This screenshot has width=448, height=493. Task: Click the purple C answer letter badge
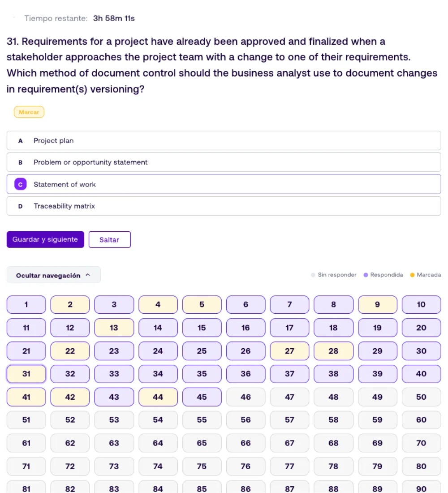(x=21, y=184)
